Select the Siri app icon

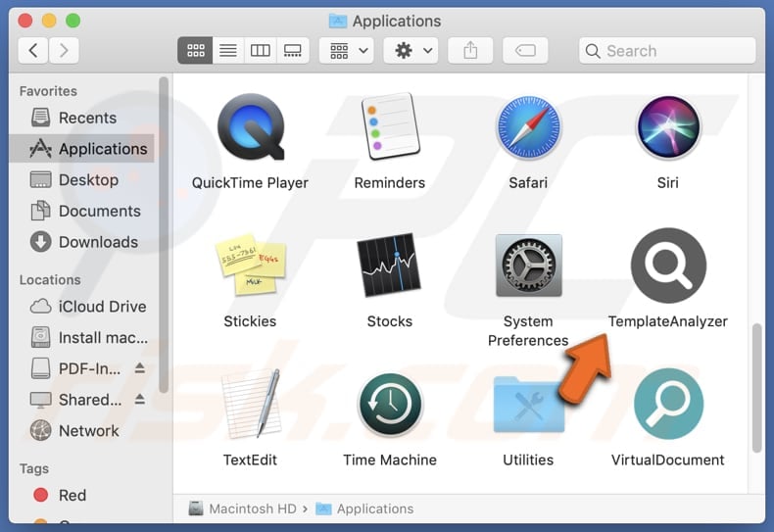[x=668, y=126]
